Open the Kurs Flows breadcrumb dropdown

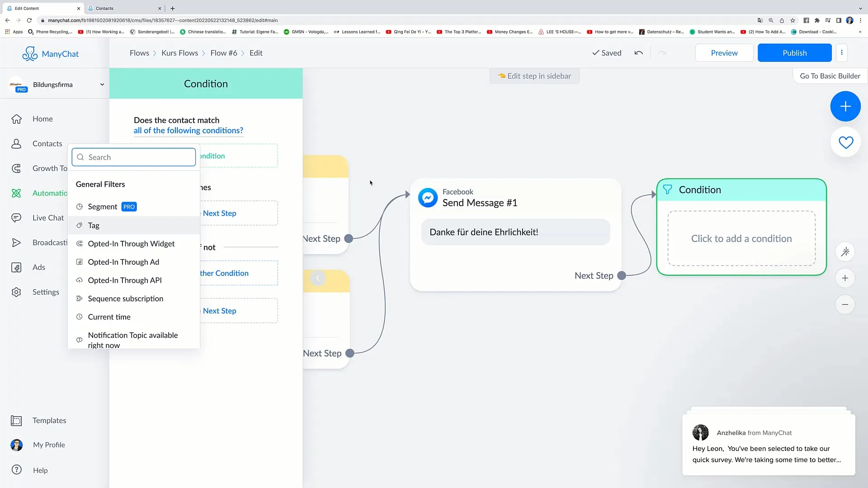click(x=179, y=52)
